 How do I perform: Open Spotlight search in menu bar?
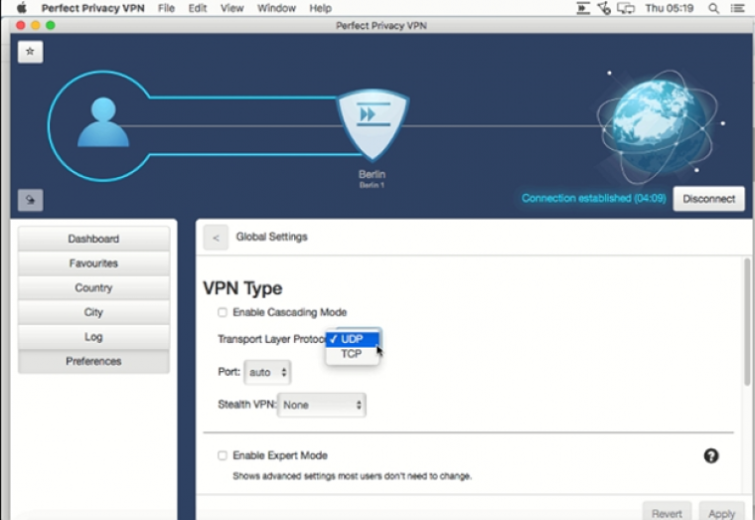(714, 8)
